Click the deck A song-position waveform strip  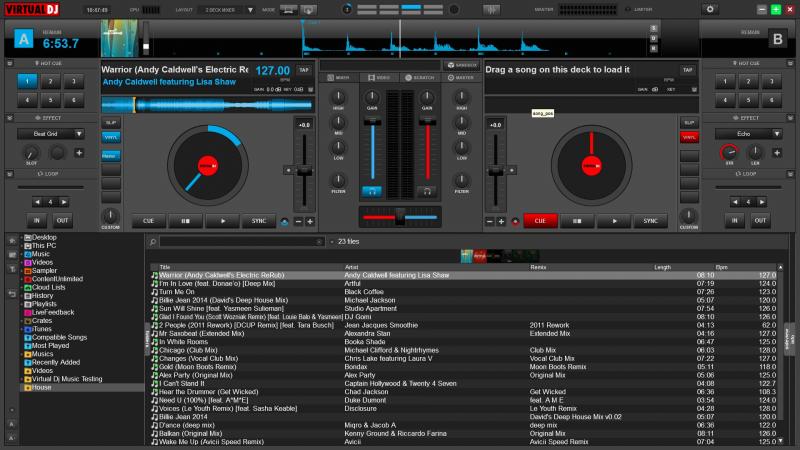tap(207, 105)
